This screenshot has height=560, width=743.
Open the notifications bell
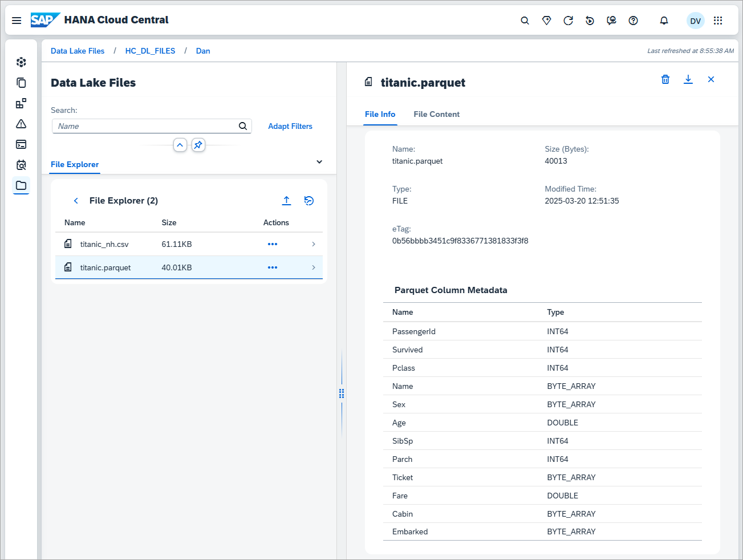(x=664, y=21)
